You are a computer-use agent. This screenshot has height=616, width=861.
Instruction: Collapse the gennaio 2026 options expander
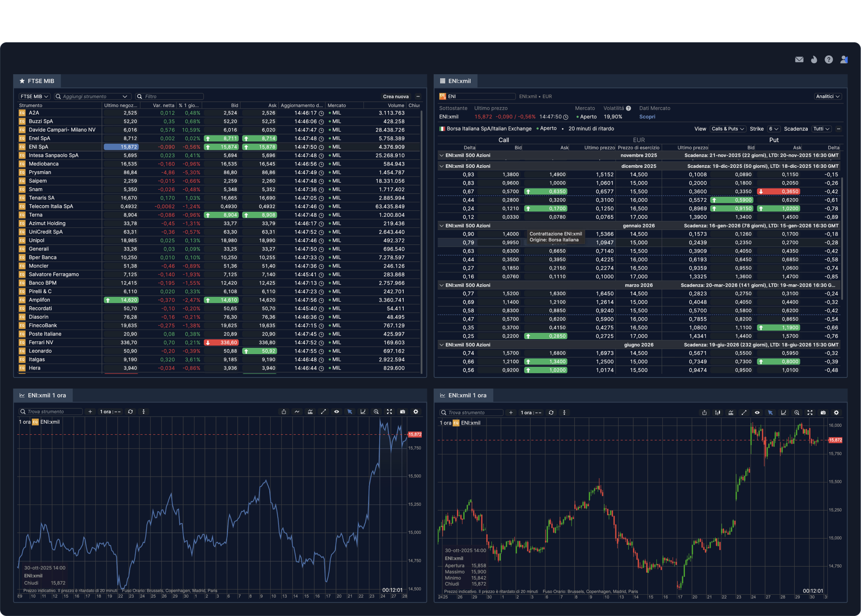pyautogui.click(x=442, y=225)
